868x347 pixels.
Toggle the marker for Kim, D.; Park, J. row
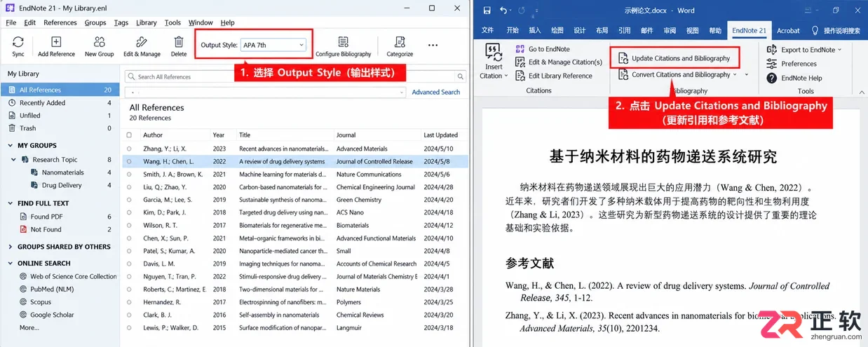[129, 212]
